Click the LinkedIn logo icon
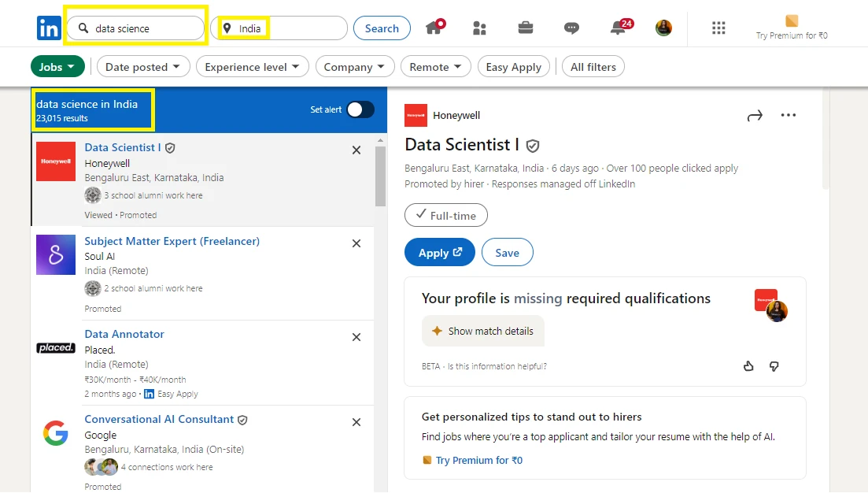 click(49, 28)
